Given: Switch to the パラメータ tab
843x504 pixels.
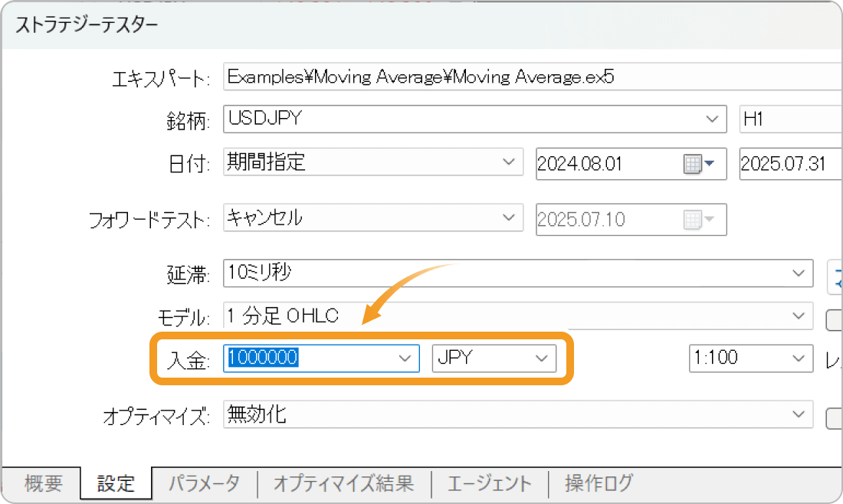Looking at the screenshot, I should [203, 483].
